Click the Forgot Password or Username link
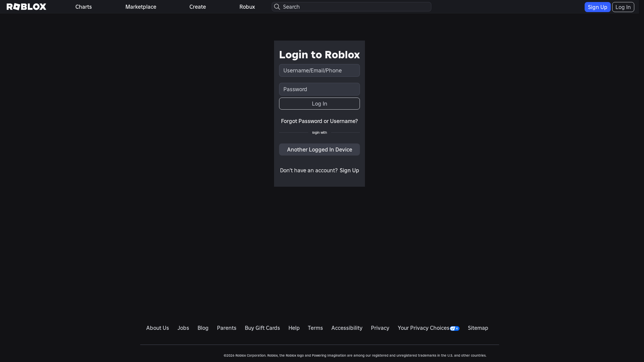Image resolution: width=644 pixels, height=362 pixels. coord(319,121)
